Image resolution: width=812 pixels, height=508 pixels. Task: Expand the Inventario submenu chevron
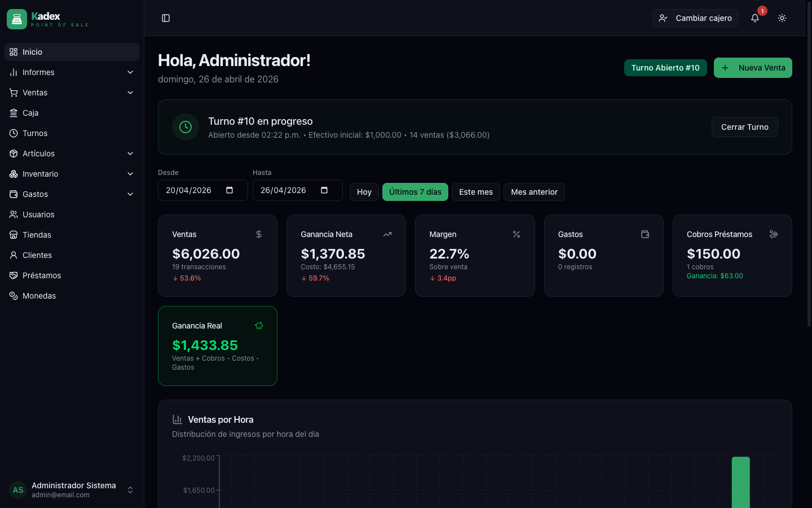(130, 174)
